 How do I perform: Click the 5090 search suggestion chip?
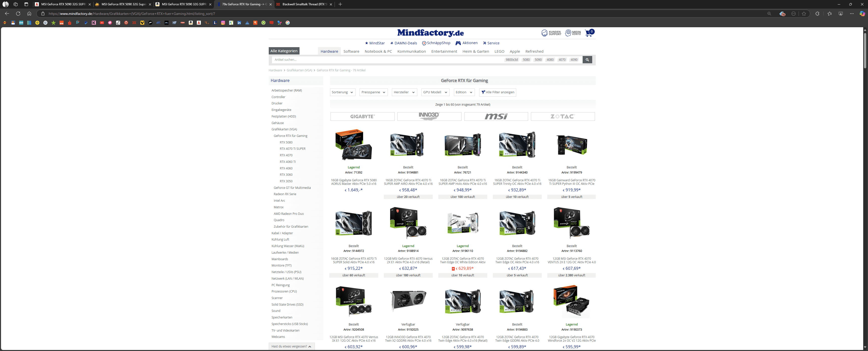pos(538,60)
